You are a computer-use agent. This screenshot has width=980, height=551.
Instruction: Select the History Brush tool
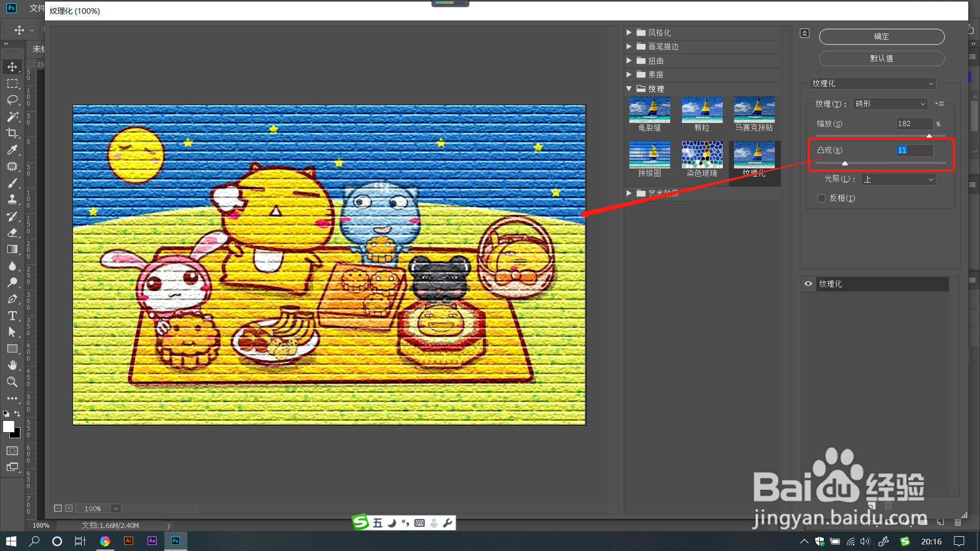click(12, 216)
